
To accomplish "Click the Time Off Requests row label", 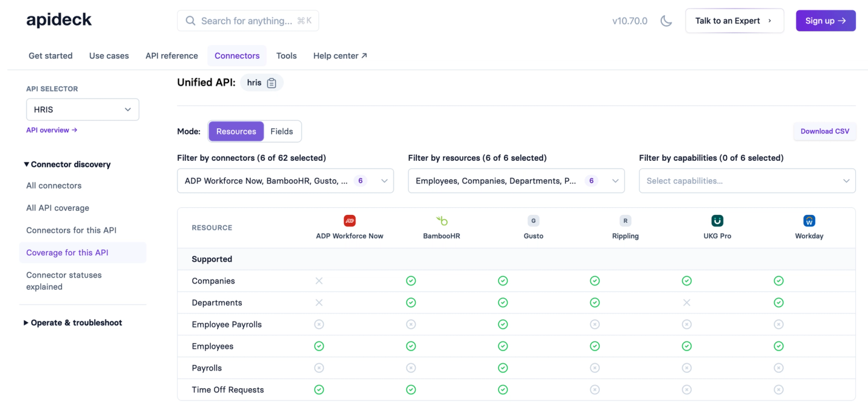I will pyautogui.click(x=228, y=390).
